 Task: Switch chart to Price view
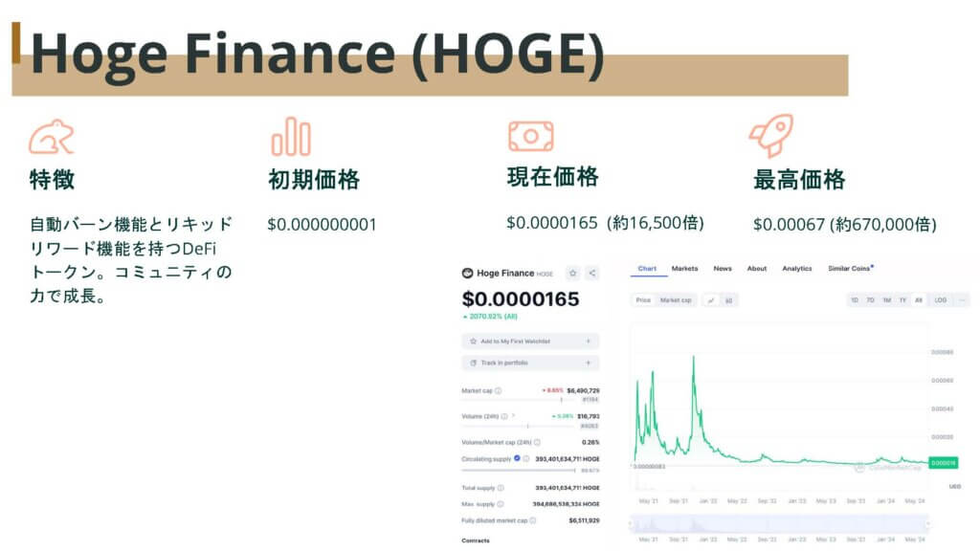643,300
